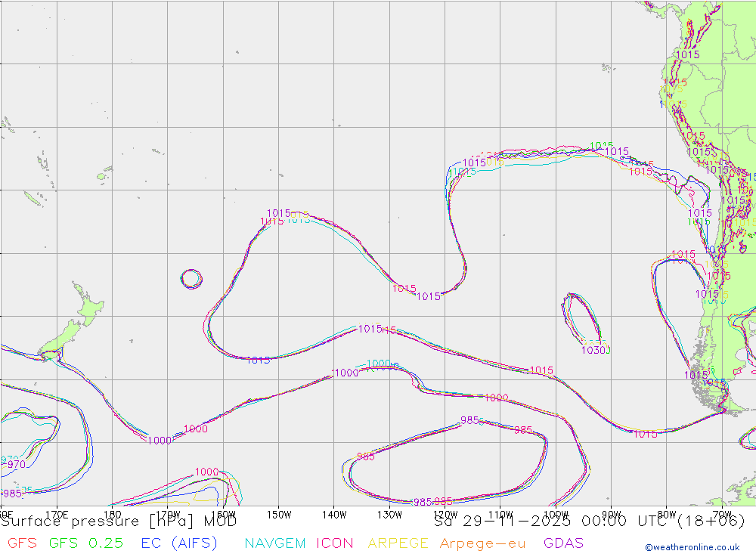The height and width of the screenshot is (554, 756).
Task: Click the 90W longitude axis label
Action: tap(612, 515)
